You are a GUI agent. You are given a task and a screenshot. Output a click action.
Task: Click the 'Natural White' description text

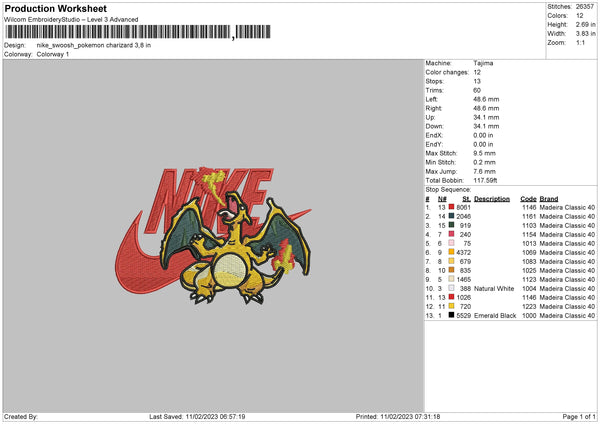[x=494, y=289]
